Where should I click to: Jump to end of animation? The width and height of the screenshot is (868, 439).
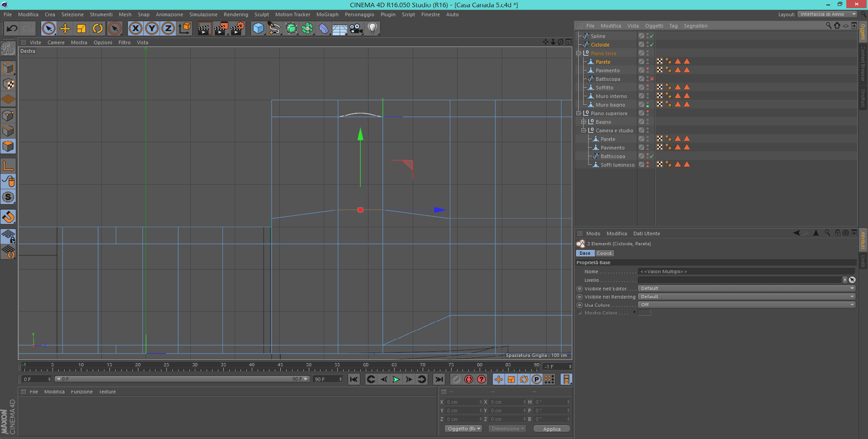439,379
